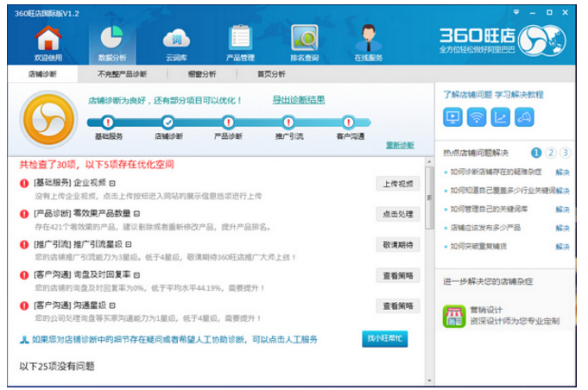Collapse the 推广引流星级 item details
Image resolution: width=588 pixels, height=390 pixels.
pos(129,245)
